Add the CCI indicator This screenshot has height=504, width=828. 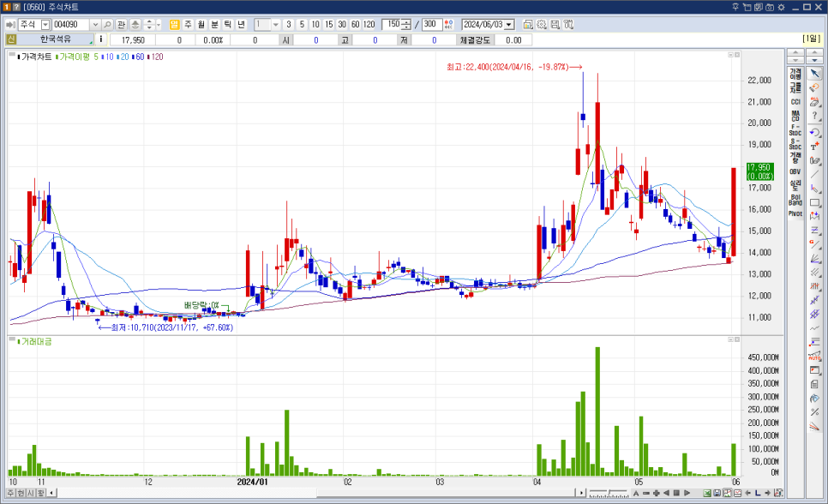(x=795, y=101)
